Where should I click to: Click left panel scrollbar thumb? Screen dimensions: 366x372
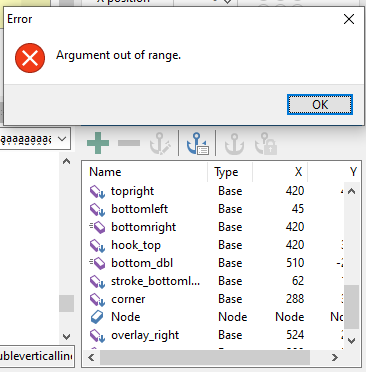pos(67,303)
